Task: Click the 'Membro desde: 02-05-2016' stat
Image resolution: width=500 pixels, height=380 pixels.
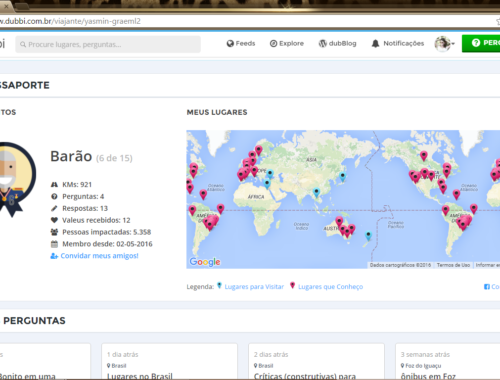Action: pos(107,244)
